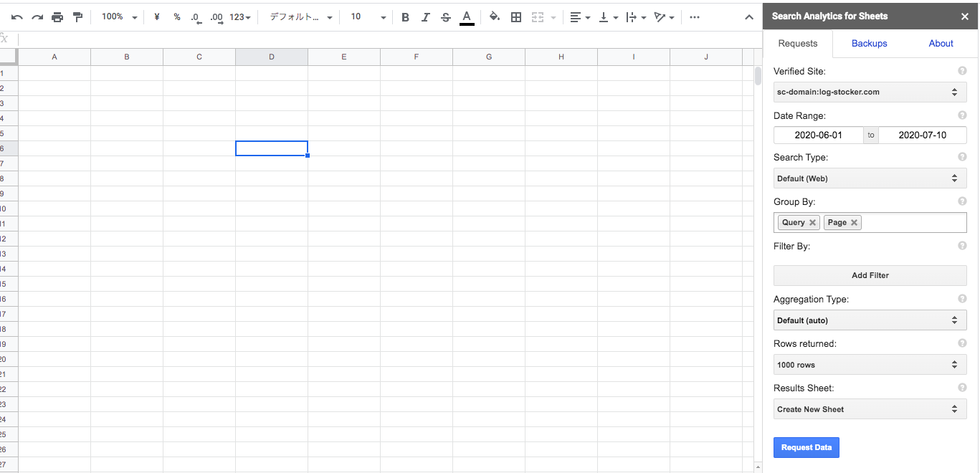Apply strikethrough formatting
980x473 pixels.
[446, 17]
